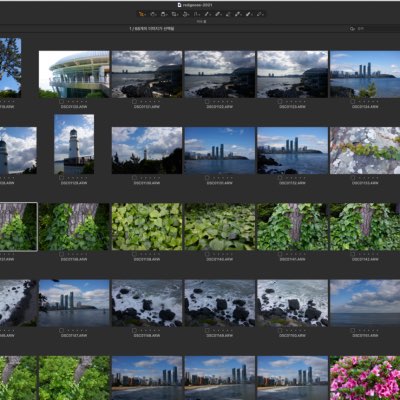Click the document icon beside the window title
This screenshot has width=400, height=400.
[179, 5]
